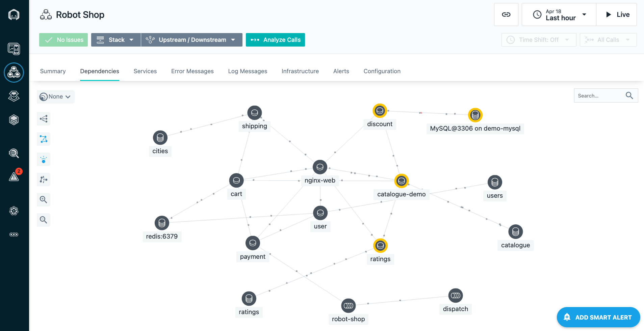Select the Applications sidebar icon

coord(14,73)
